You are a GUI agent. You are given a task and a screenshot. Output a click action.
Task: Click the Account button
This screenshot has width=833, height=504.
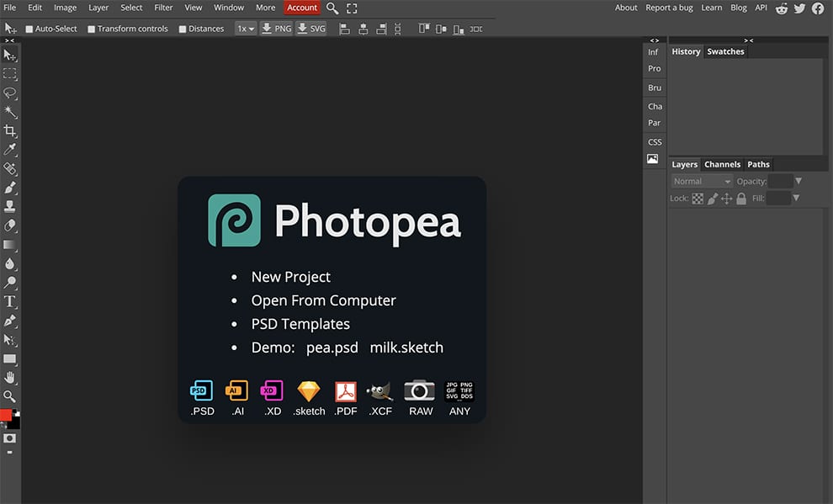click(302, 8)
